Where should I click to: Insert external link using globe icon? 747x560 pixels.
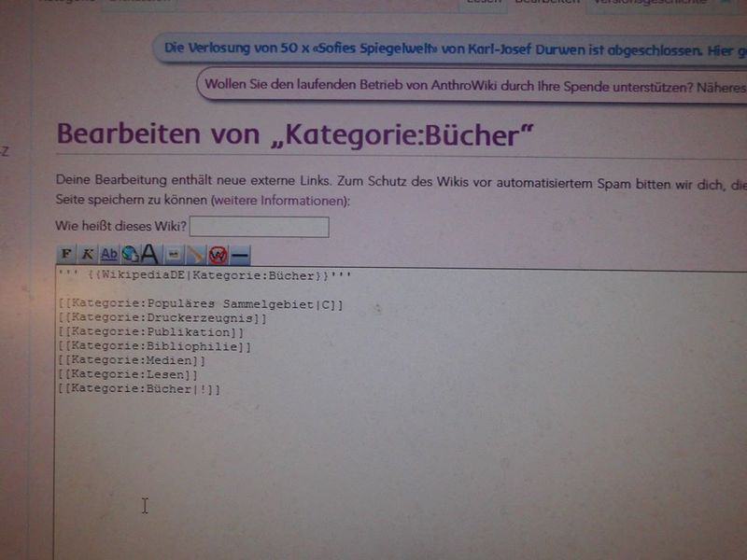pos(130,254)
